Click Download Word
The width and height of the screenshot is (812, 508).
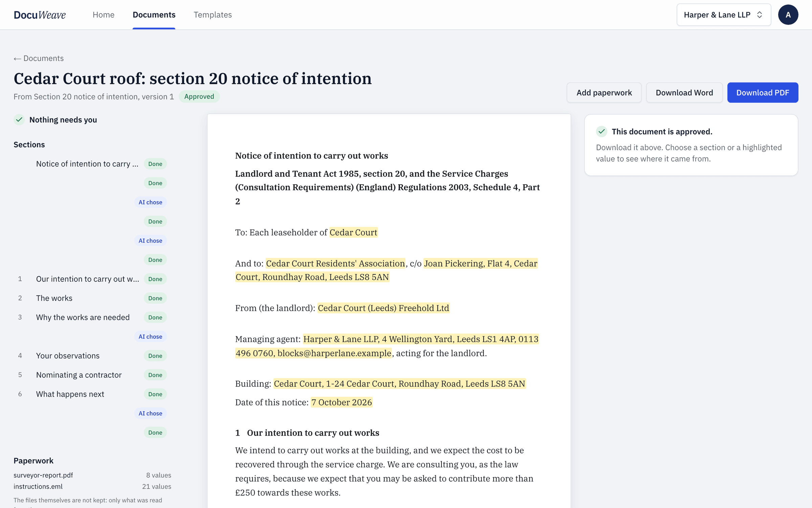pyautogui.click(x=684, y=92)
